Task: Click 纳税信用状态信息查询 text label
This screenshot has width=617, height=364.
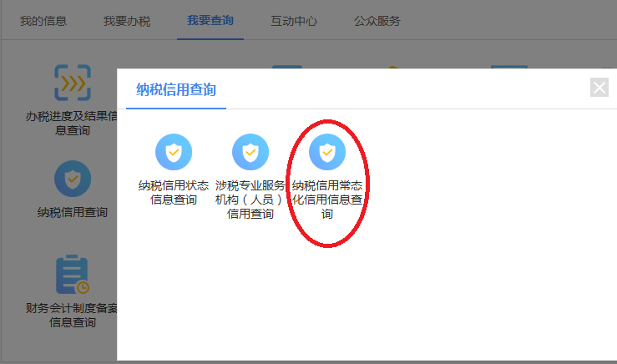Action: (174, 192)
